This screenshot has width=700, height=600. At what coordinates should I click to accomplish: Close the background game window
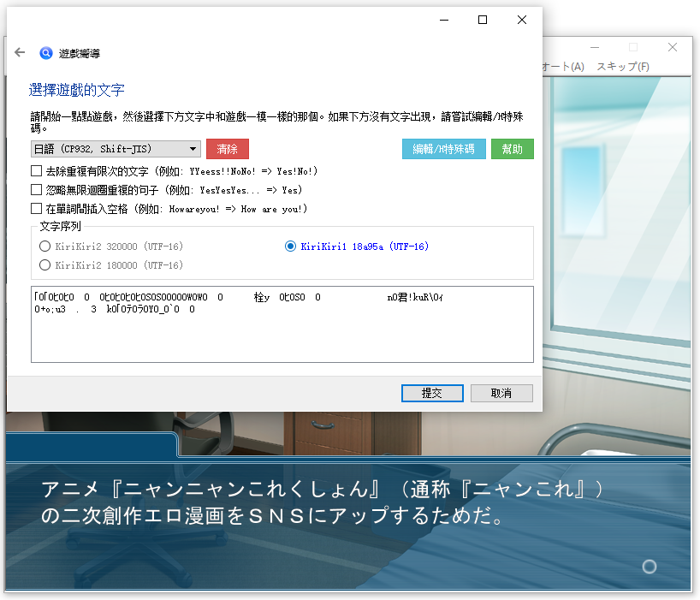click(x=673, y=47)
